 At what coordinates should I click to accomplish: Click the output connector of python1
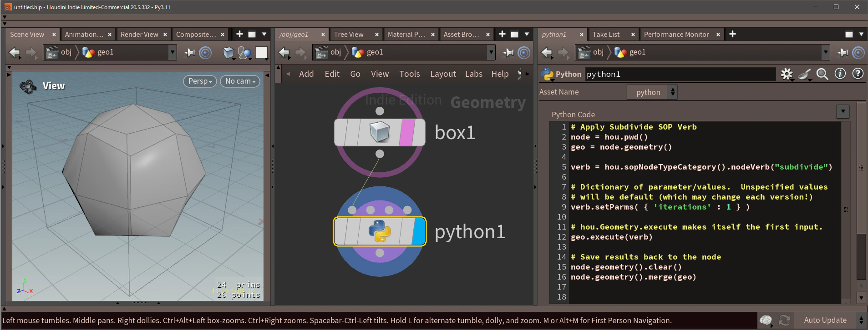380,253
